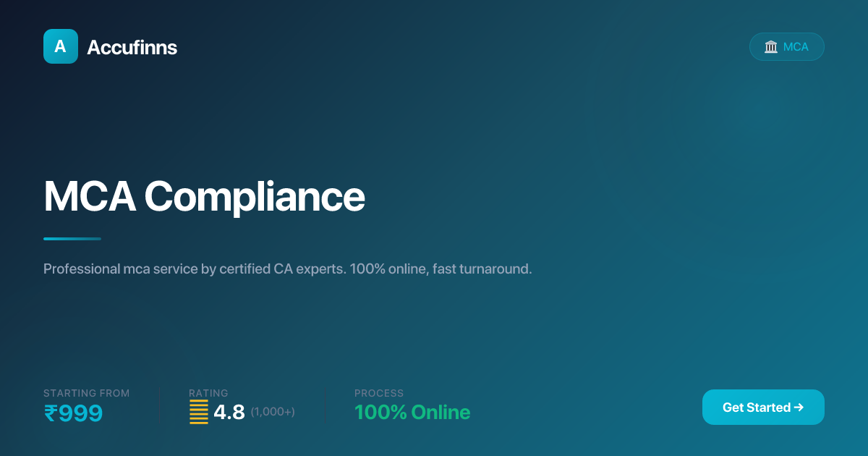The height and width of the screenshot is (456, 868).
Task: Click the Professional mca service description text
Action: [x=288, y=269]
